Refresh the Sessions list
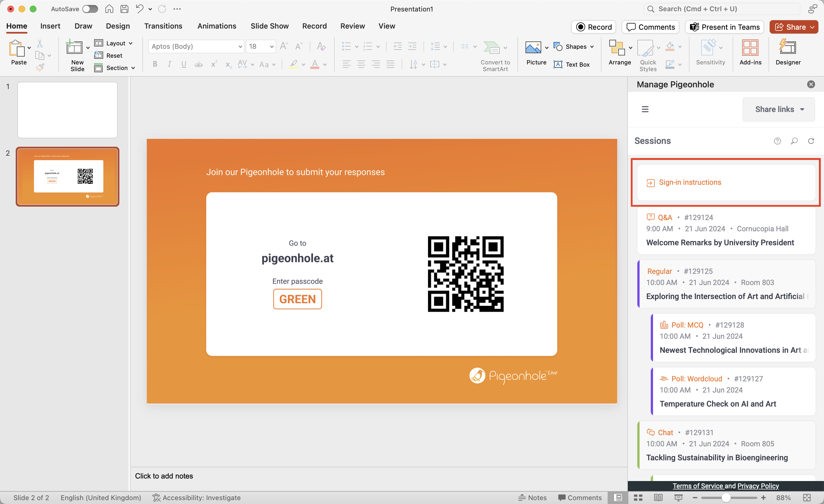The height and width of the screenshot is (504, 824). click(x=811, y=141)
